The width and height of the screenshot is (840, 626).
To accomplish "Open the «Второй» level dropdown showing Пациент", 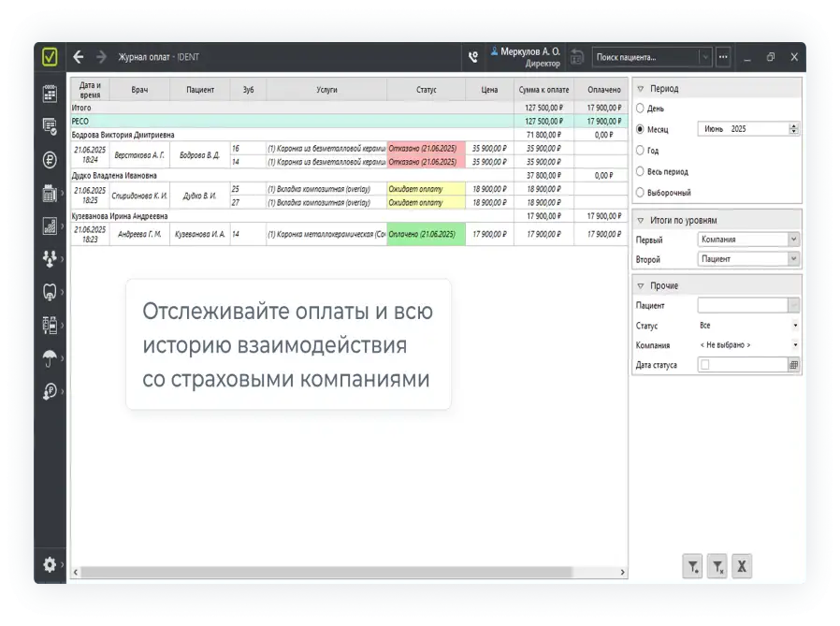I will (748, 259).
